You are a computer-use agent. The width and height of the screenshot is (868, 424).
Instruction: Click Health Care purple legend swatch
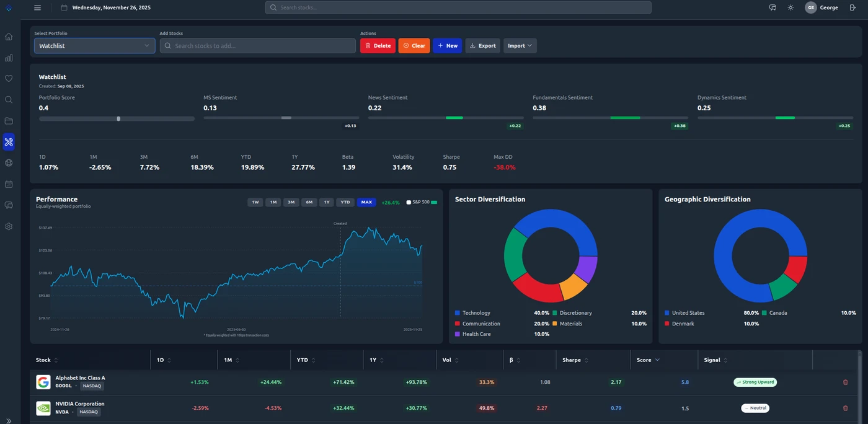click(458, 334)
